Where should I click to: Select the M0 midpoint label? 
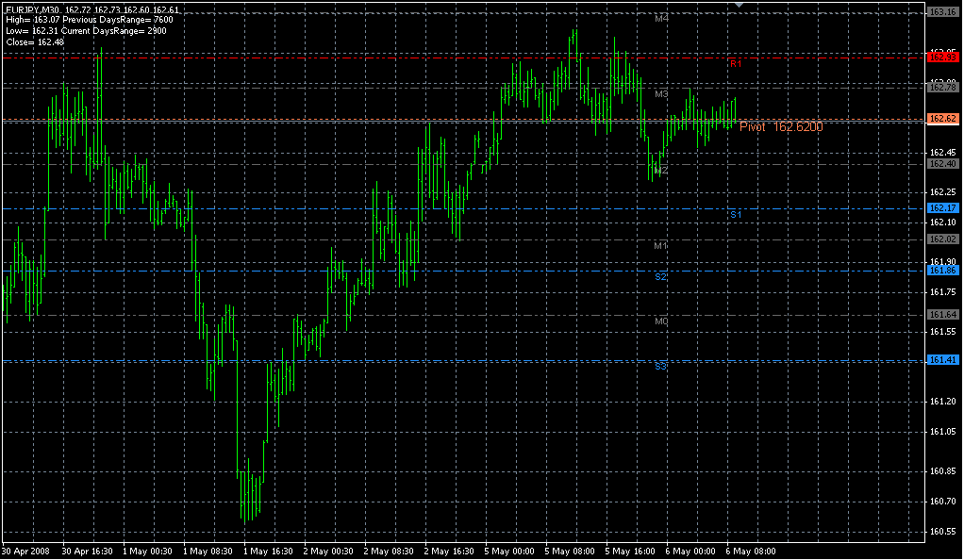click(661, 321)
